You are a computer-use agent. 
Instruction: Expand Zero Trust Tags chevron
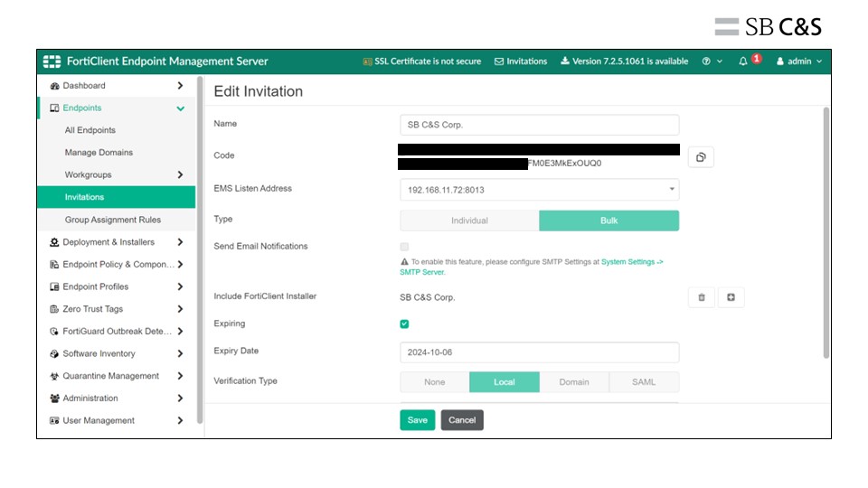(x=180, y=309)
